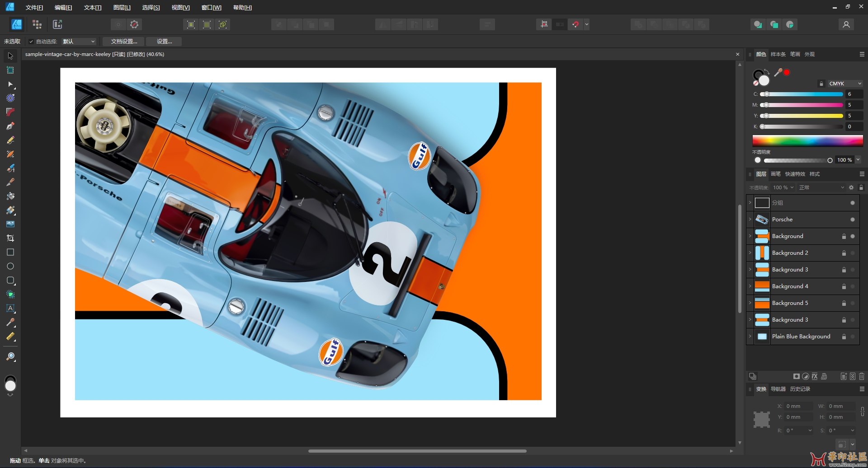This screenshot has width=868, height=468.
Task: Select the Node tool
Action: 10,84
